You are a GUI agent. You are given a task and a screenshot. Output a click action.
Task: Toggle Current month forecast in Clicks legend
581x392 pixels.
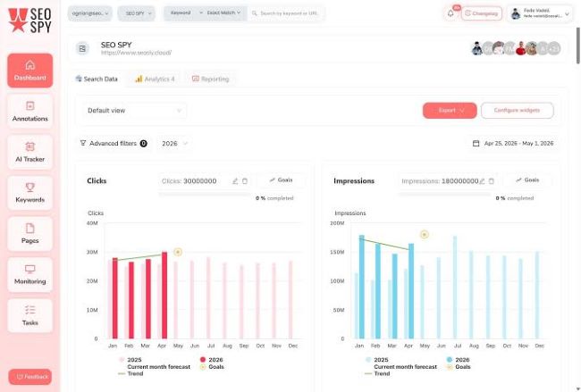click(158, 367)
